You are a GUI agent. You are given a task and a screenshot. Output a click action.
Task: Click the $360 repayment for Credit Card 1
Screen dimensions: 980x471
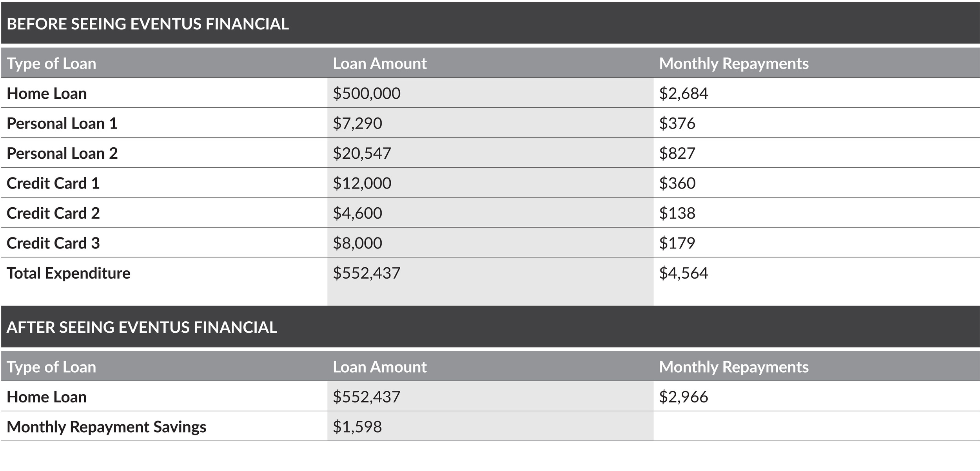click(x=677, y=183)
